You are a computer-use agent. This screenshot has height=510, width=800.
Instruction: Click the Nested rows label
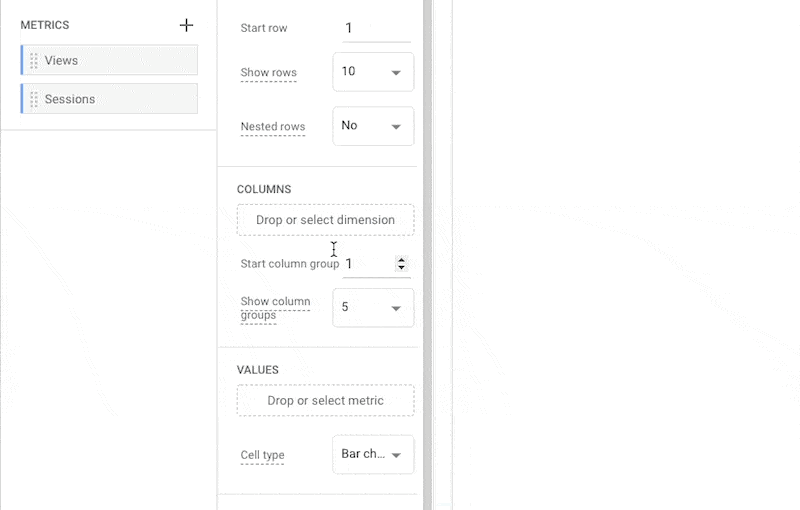click(x=272, y=127)
